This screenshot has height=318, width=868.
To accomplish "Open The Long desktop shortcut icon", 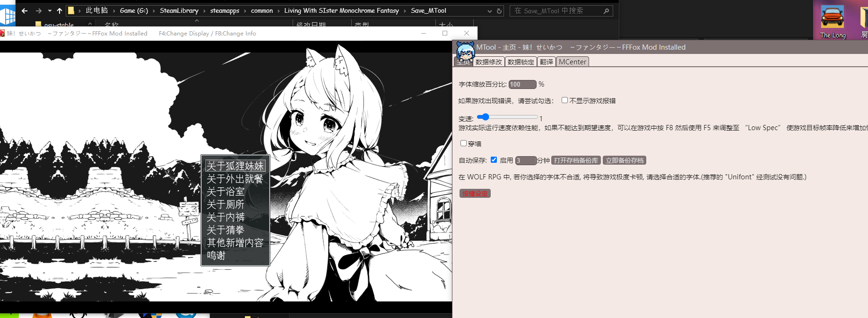I will point(833,22).
